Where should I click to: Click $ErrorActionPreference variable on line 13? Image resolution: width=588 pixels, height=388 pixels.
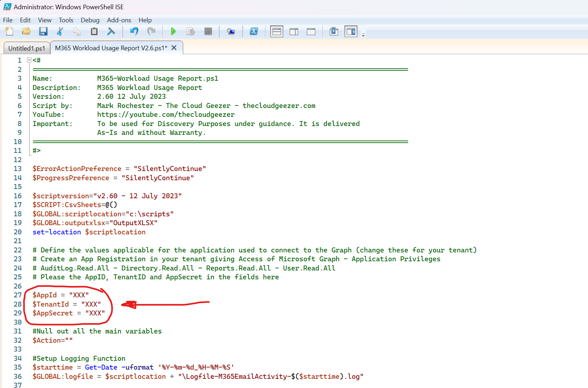pyautogui.click(x=77, y=169)
